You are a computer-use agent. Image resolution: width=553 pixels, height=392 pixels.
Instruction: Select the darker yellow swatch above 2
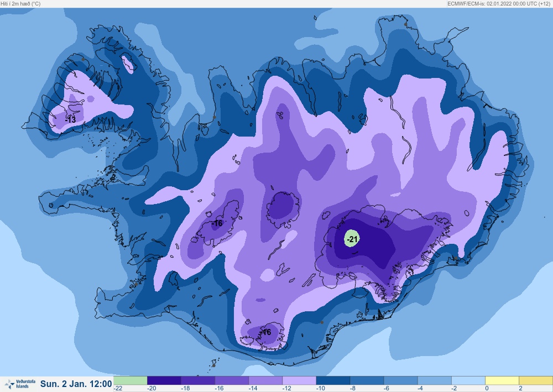pyautogui.click(x=536, y=380)
